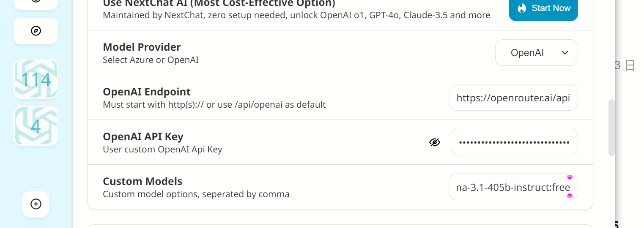Viewport: 644px width, 228px height.
Task: Click inside the Custom Models text field
Action: tap(513, 187)
